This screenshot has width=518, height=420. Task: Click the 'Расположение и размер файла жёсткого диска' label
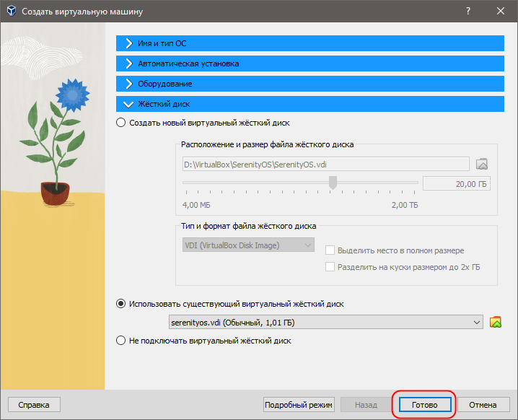click(267, 144)
